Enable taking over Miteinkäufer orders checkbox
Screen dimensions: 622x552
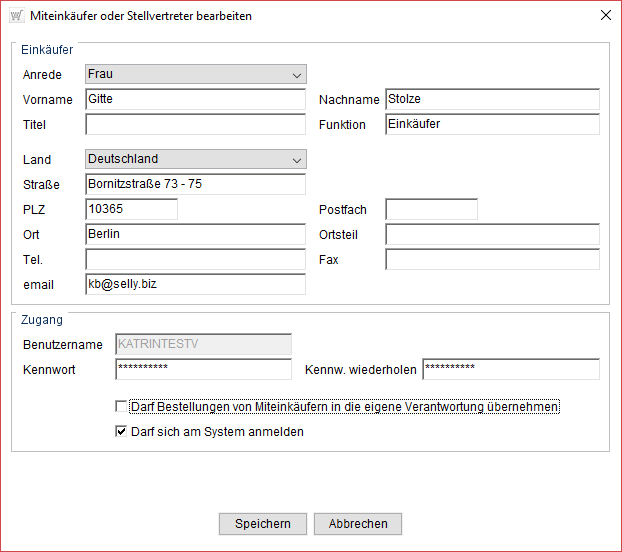122,407
